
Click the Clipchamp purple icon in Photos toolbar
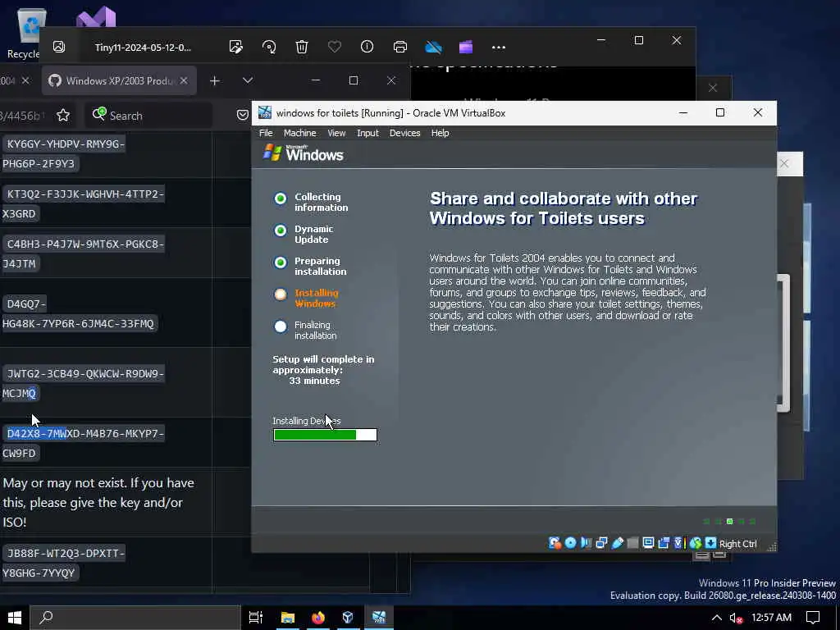click(x=466, y=47)
